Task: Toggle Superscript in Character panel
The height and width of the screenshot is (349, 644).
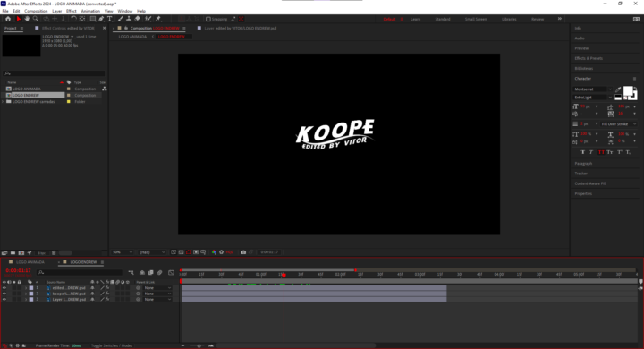Action: click(619, 152)
